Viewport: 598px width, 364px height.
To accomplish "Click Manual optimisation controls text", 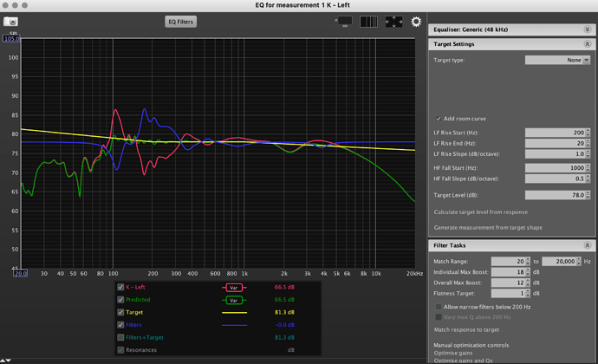I will click(471, 345).
